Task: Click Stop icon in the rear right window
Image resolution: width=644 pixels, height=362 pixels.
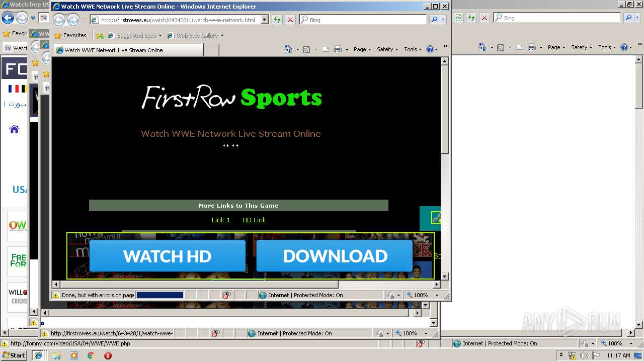Action: 485,18
